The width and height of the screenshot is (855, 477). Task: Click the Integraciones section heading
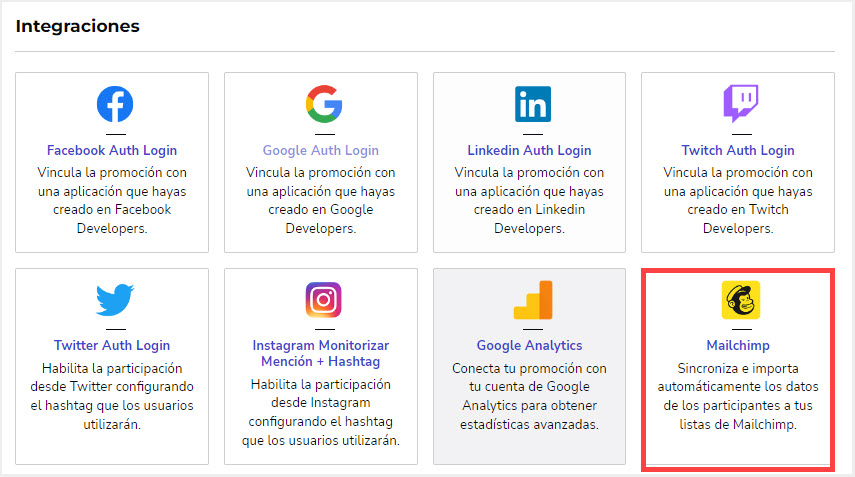pos(77,26)
